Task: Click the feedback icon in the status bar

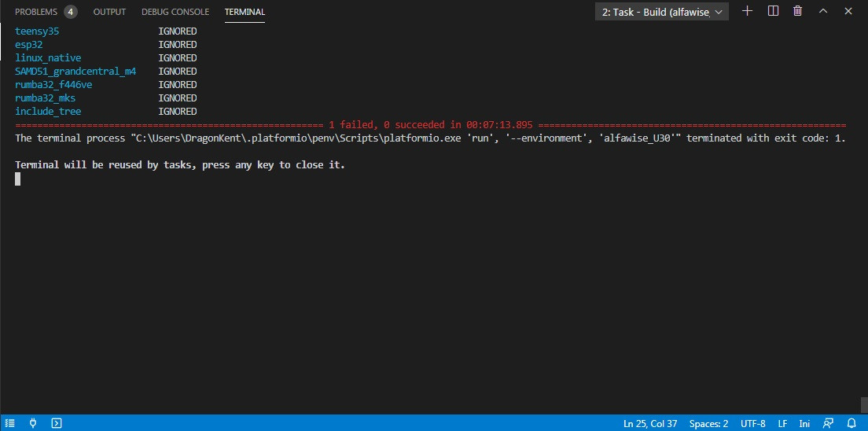Action: click(x=828, y=423)
